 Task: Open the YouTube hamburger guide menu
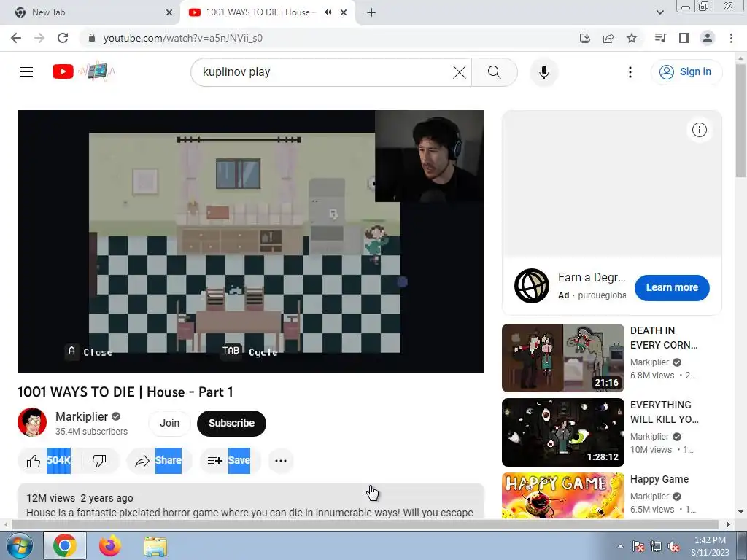point(26,72)
